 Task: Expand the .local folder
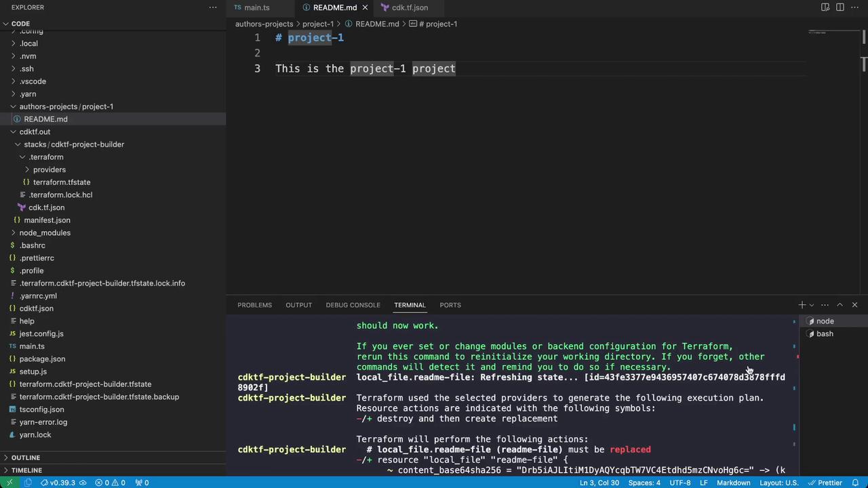tap(28, 43)
